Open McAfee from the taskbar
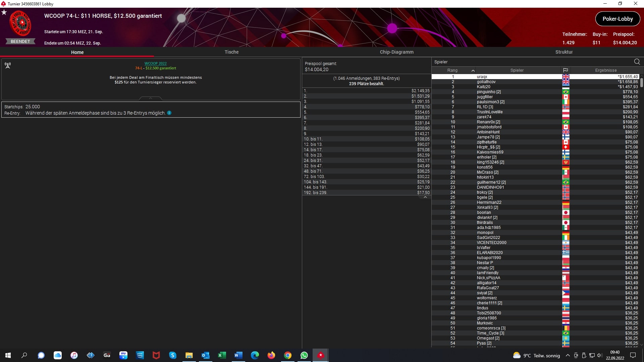 coord(156,355)
